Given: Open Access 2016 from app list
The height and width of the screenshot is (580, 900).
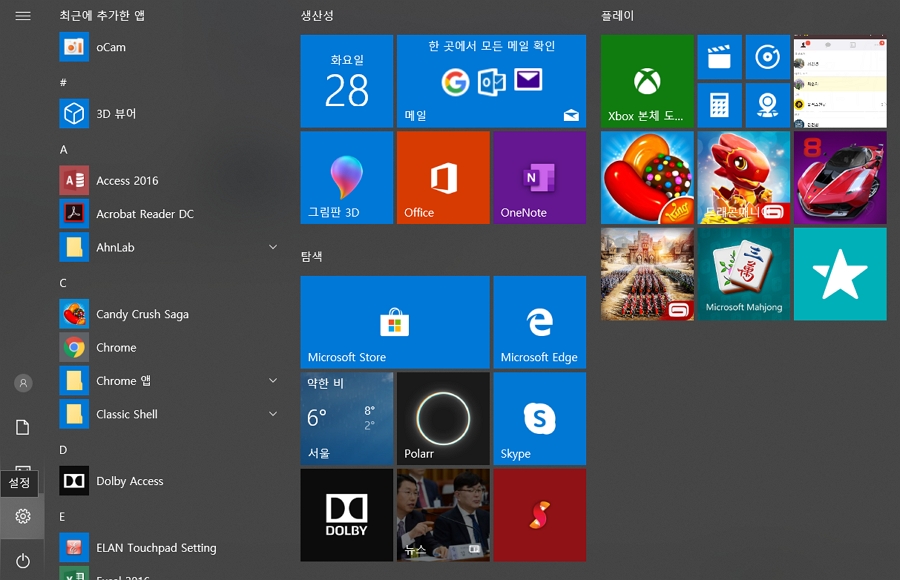Looking at the screenshot, I should click(168, 180).
